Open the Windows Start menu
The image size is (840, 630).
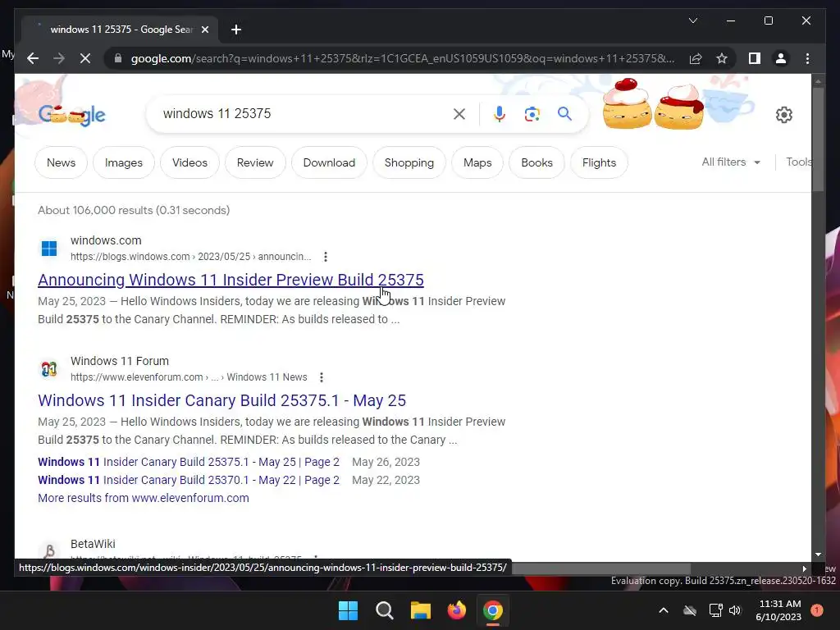tap(348, 610)
